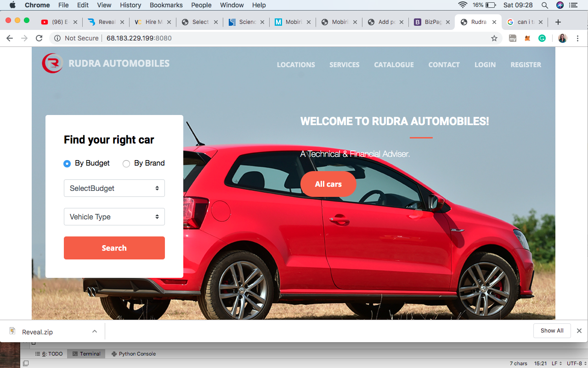The height and width of the screenshot is (368, 588).
Task: Open the Wi-Fi status menu
Action: point(463,5)
